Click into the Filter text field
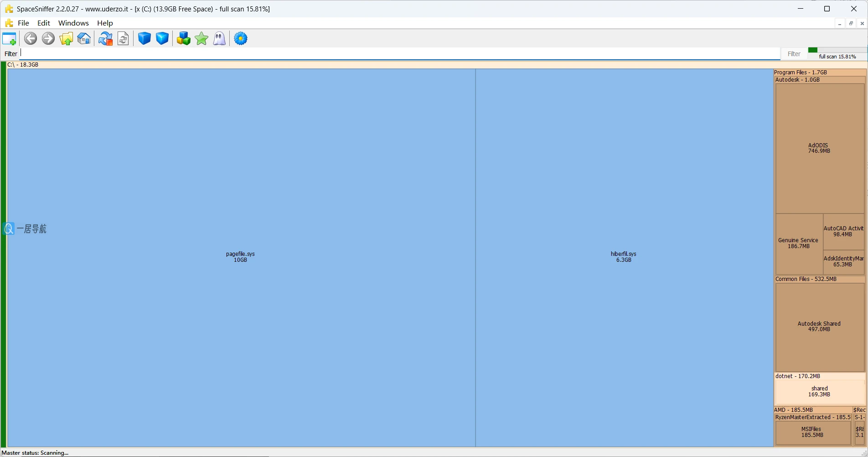 (397, 53)
